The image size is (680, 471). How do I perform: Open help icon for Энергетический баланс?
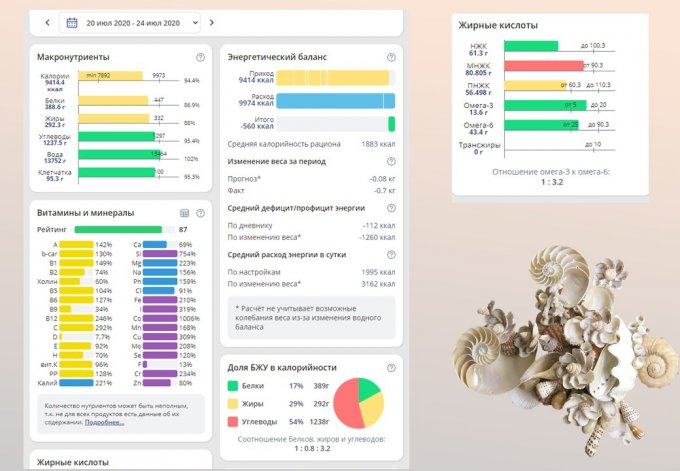point(390,57)
